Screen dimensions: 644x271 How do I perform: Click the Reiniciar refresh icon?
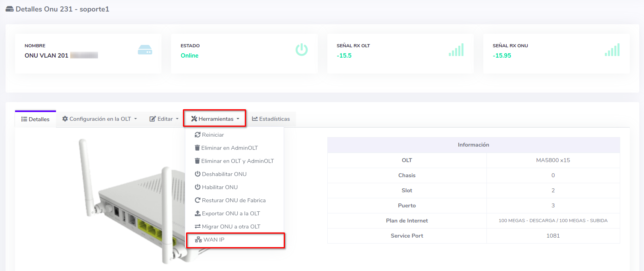coord(197,135)
